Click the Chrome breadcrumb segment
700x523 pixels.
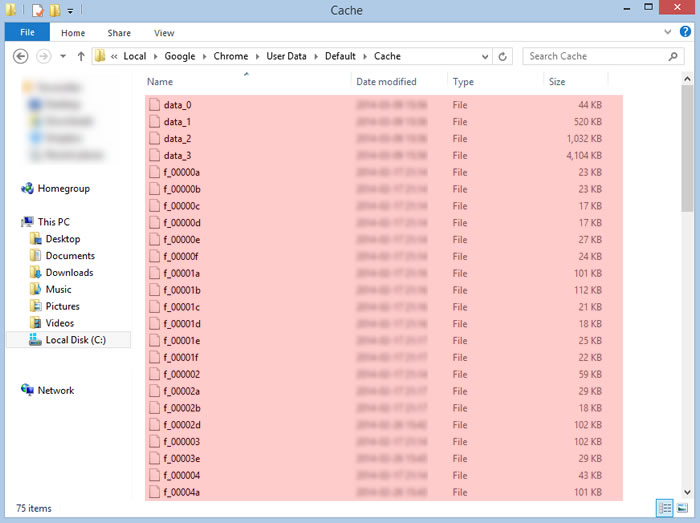coord(230,56)
